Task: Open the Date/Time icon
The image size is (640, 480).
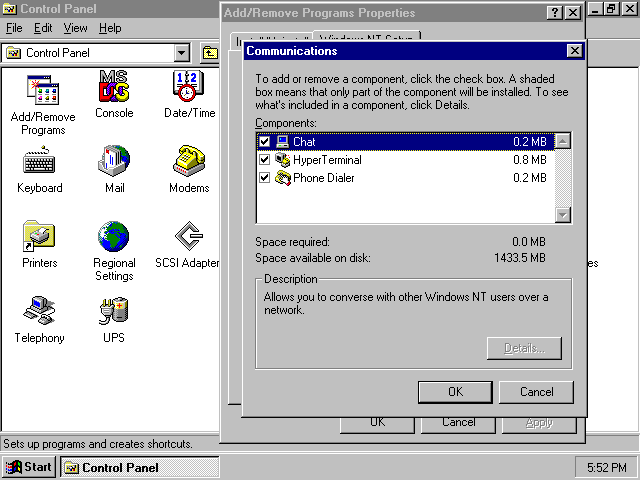Action: [188, 86]
